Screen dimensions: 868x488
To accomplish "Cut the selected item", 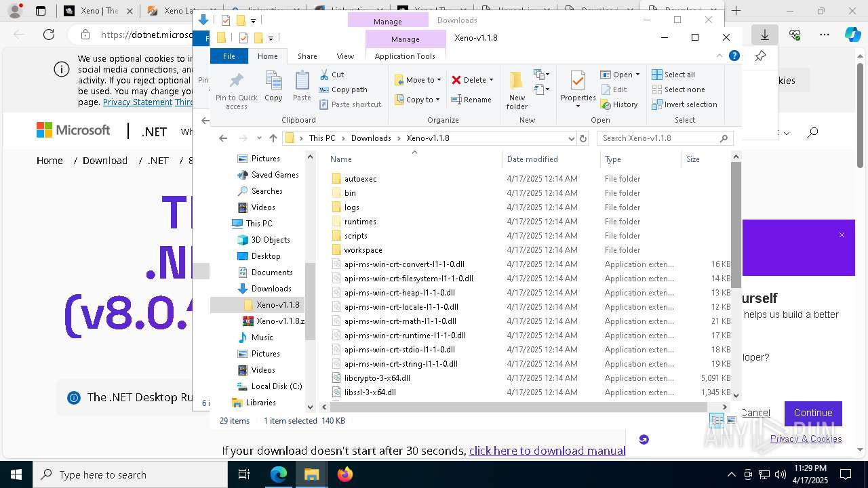I will (332, 75).
